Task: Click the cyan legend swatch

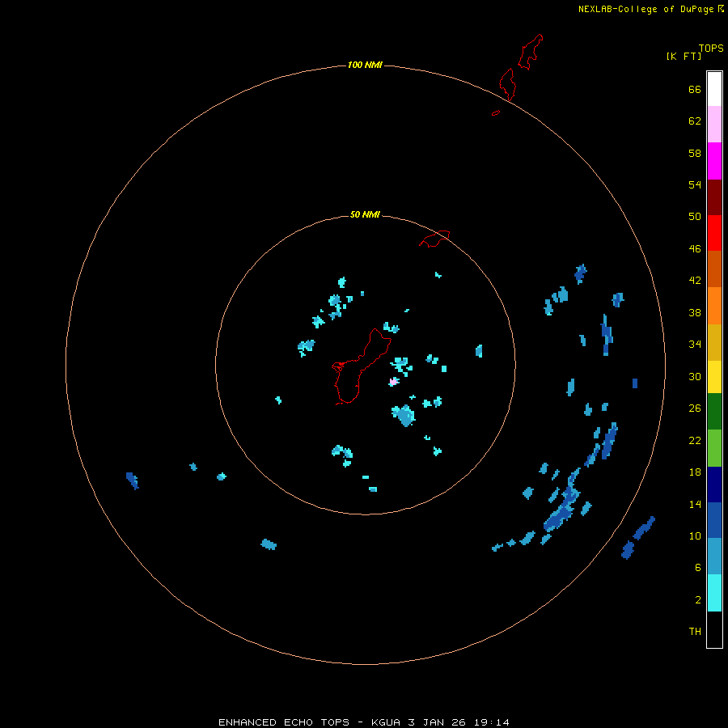Action: pyautogui.click(x=714, y=593)
